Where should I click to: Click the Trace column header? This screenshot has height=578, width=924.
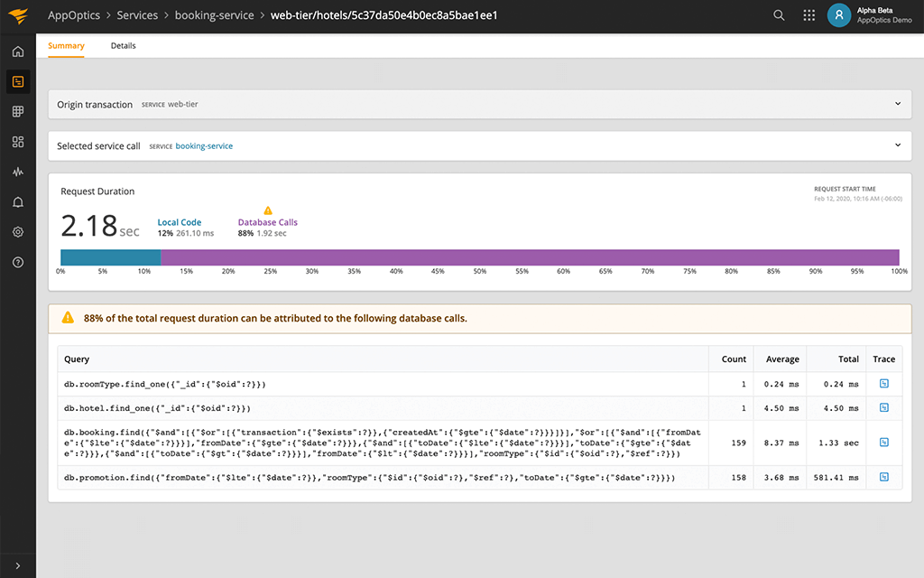[x=884, y=359]
